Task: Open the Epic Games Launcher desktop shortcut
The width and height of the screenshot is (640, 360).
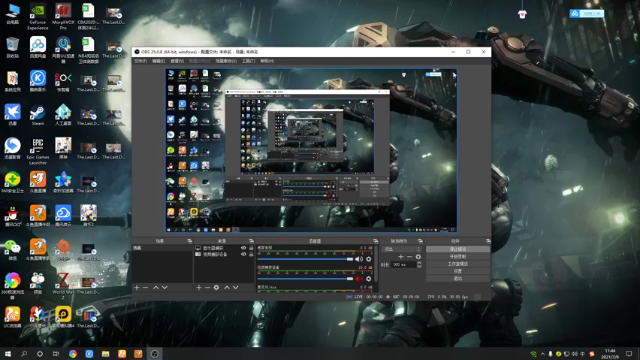Action: pos(38,151)
